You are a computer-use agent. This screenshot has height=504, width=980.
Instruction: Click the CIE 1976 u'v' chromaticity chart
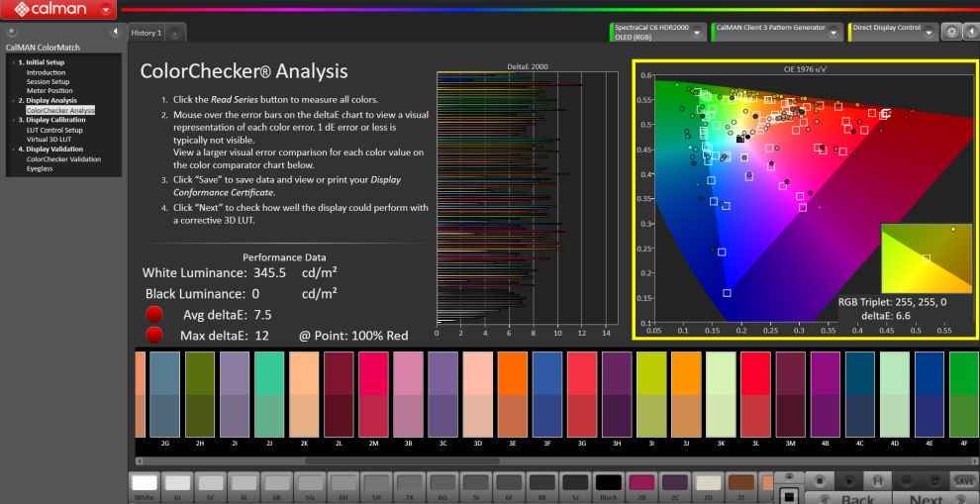805,199
